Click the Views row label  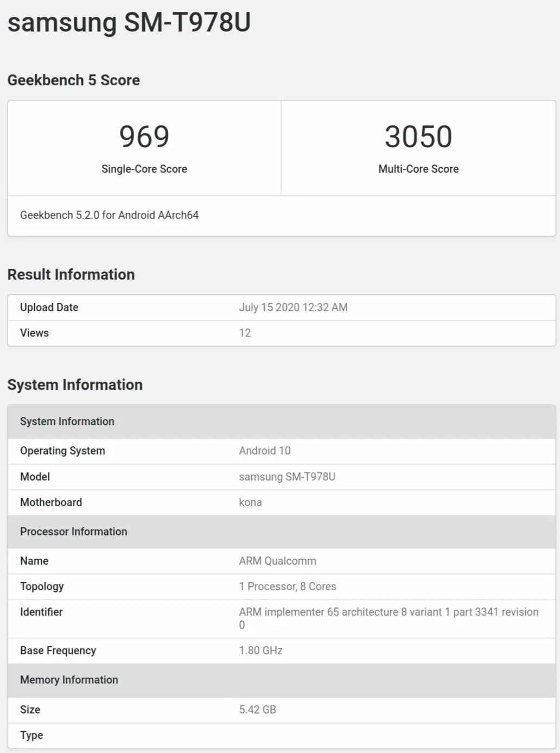(x=34, y=333)
